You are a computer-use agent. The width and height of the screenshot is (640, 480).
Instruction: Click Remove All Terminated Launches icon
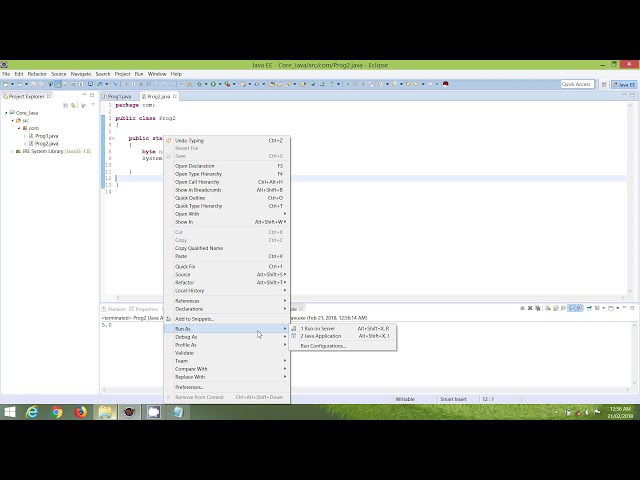pyautogui.click(x=538, y=308)
